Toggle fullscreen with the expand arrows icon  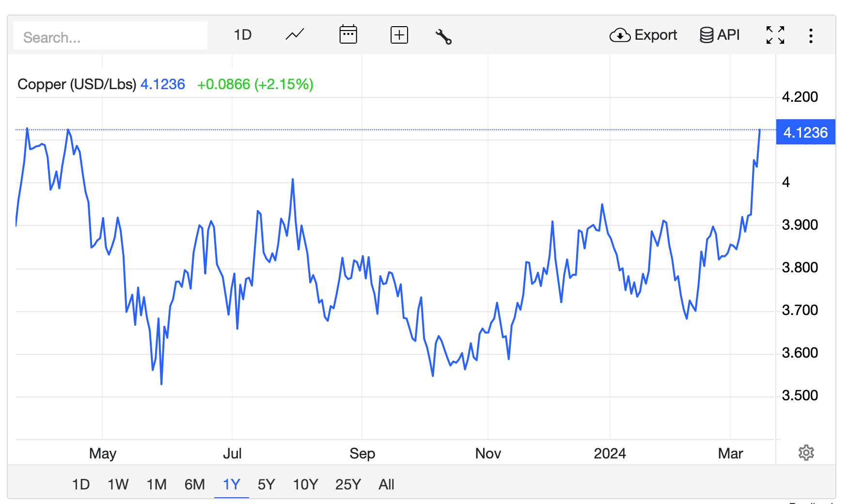[775, 35]
